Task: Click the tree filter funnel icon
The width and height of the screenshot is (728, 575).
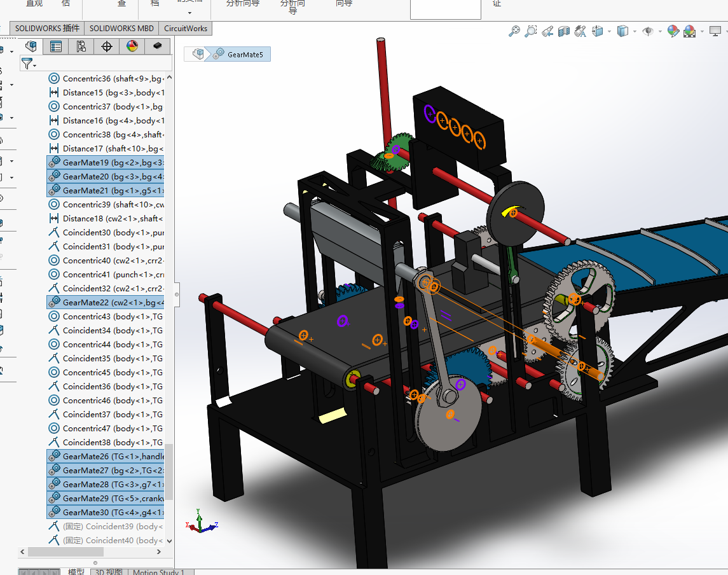Action: tap(27, 63)
